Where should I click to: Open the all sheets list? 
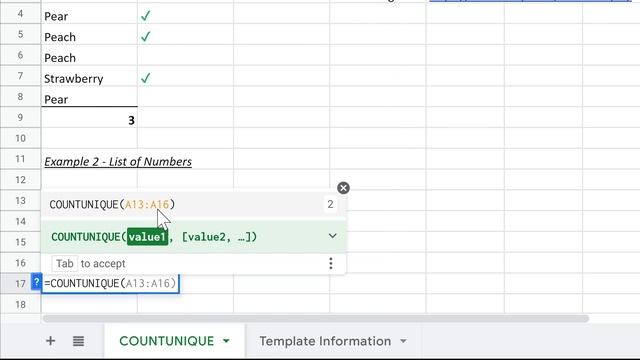(78, 341)
